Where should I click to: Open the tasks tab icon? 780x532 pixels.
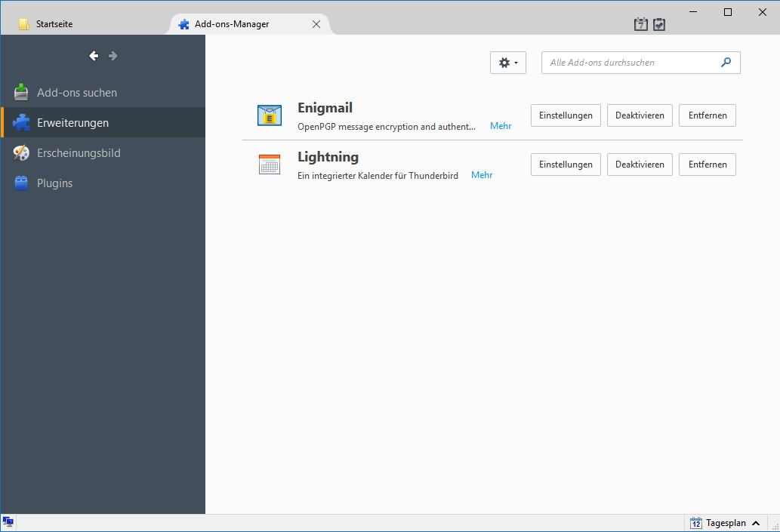659,24
